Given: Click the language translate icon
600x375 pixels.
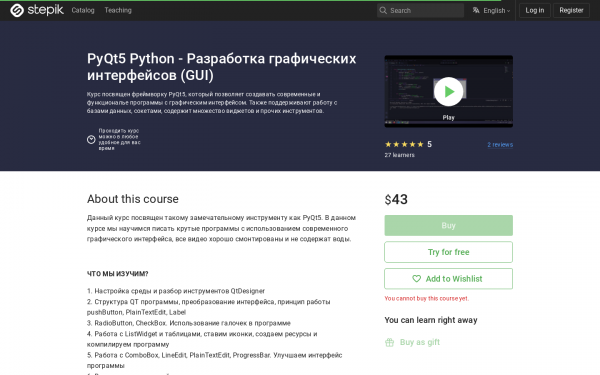Looking at the screenshot, I should point(476,10).
